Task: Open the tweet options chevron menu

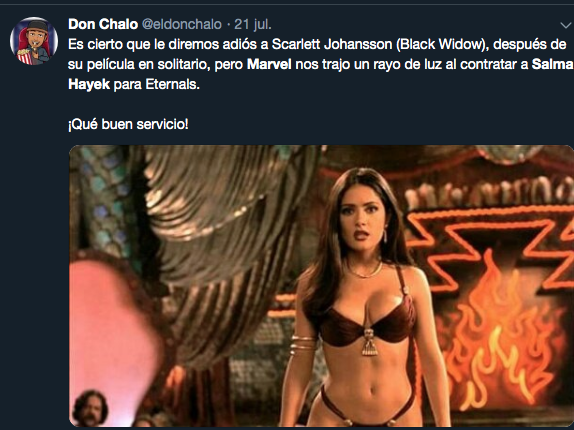Action: [x=566, y=26]
